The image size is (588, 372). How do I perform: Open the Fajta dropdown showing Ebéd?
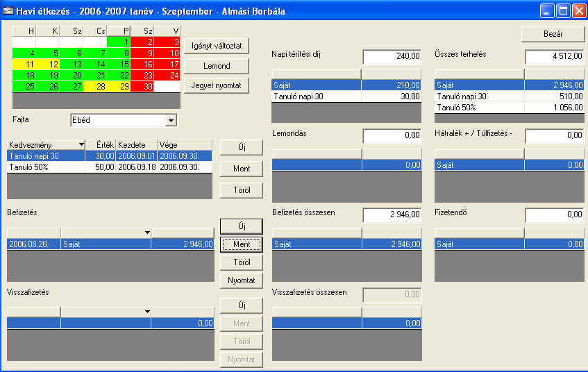pos(171,120)
